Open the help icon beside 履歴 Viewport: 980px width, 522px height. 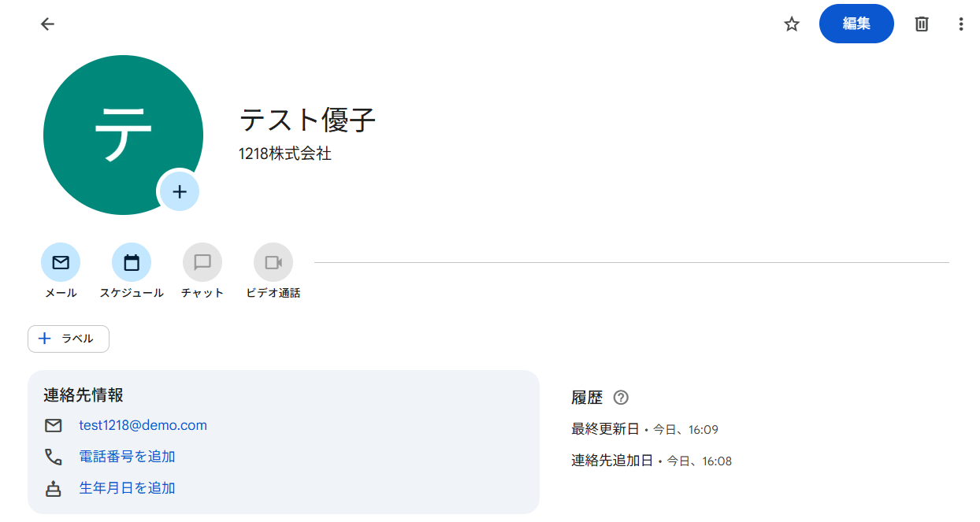point(621,398)
